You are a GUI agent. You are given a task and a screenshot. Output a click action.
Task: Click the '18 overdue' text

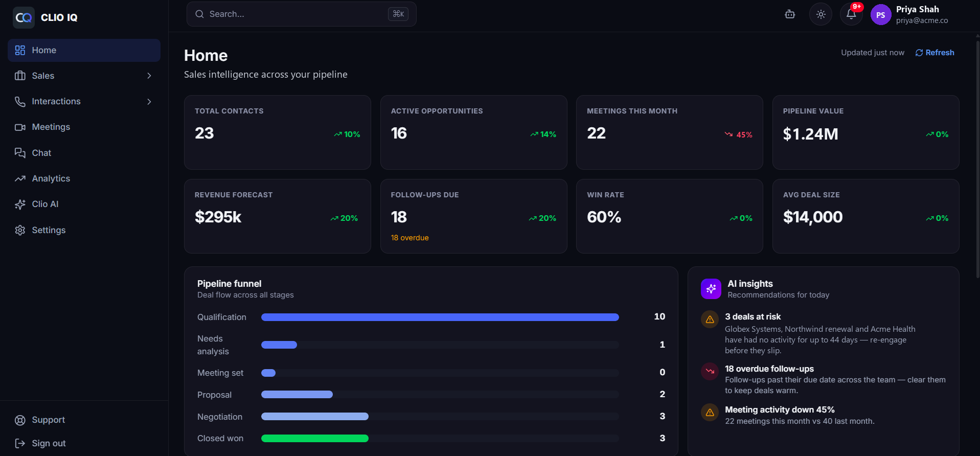pyautogui.click(x=409, y=238)
